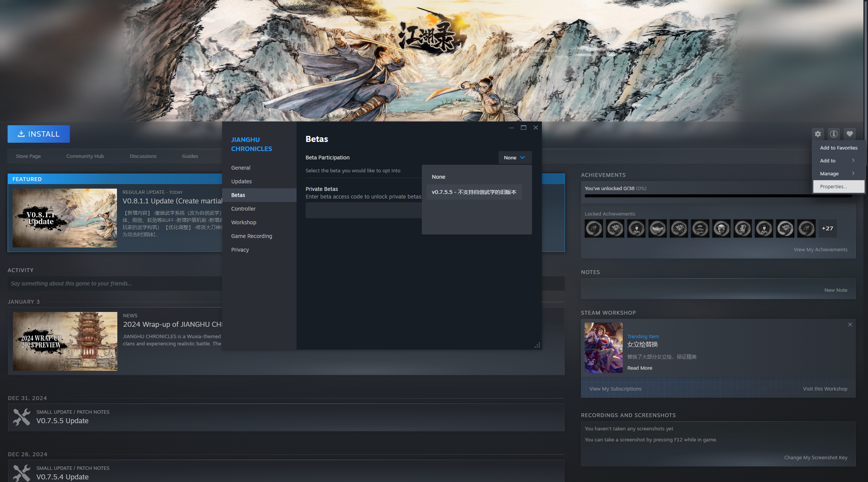This screenshot has height=482, width=868.
Task: Choose the v0.7.5.5 beta option
Action: 474,192
